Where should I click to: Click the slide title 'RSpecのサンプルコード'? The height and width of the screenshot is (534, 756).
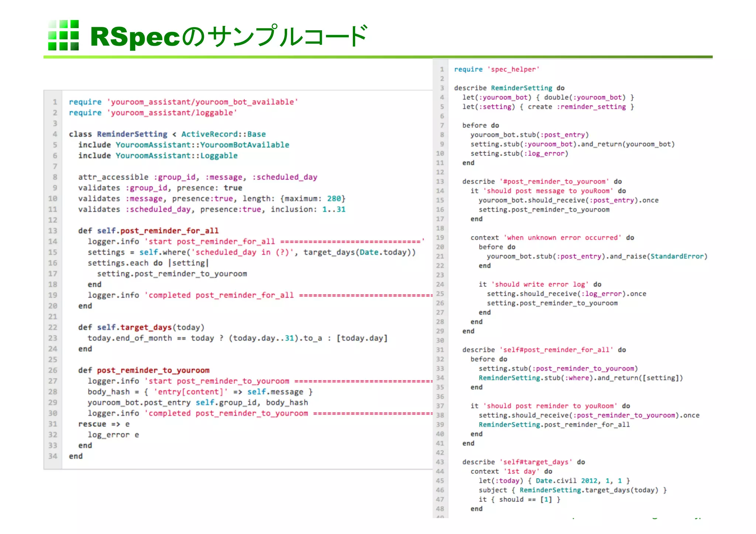(x=228, y=36)
